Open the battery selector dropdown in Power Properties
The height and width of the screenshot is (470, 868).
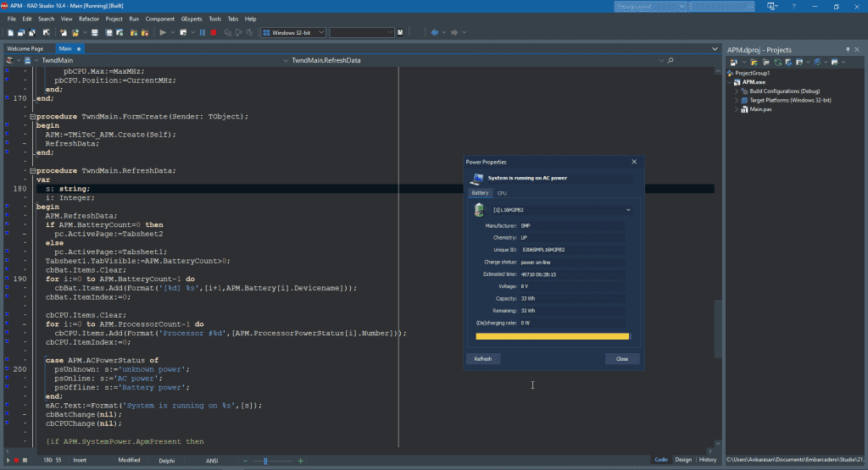click(628, 210)
